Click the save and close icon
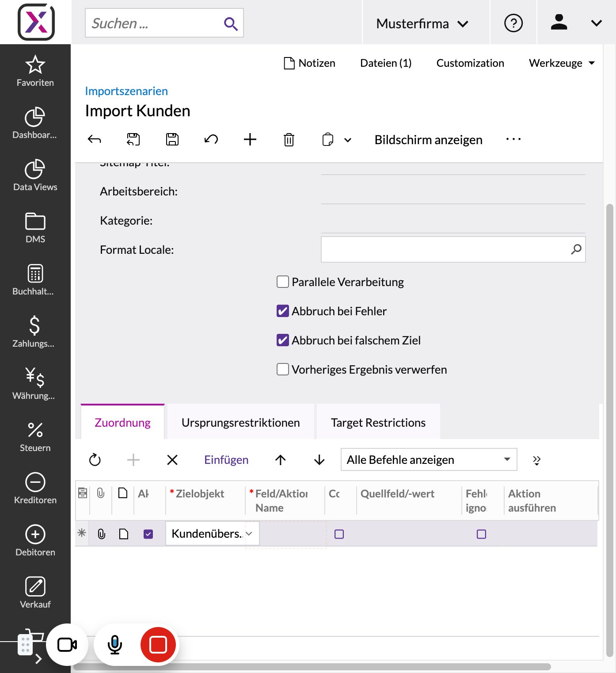The width and height of the screenshot is (616, 673). 133,140
